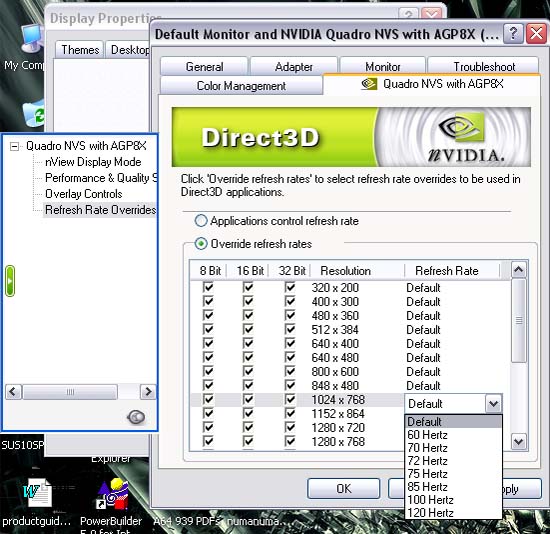Click resolution list scroll up arrow
Screen dimensions: 550x534
click(518, 269)
